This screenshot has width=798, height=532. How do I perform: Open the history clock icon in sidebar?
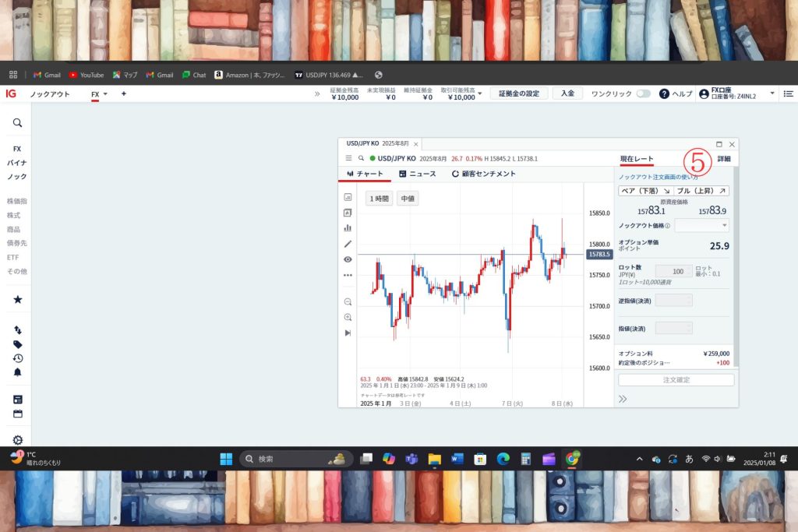(x=17, y=358)
